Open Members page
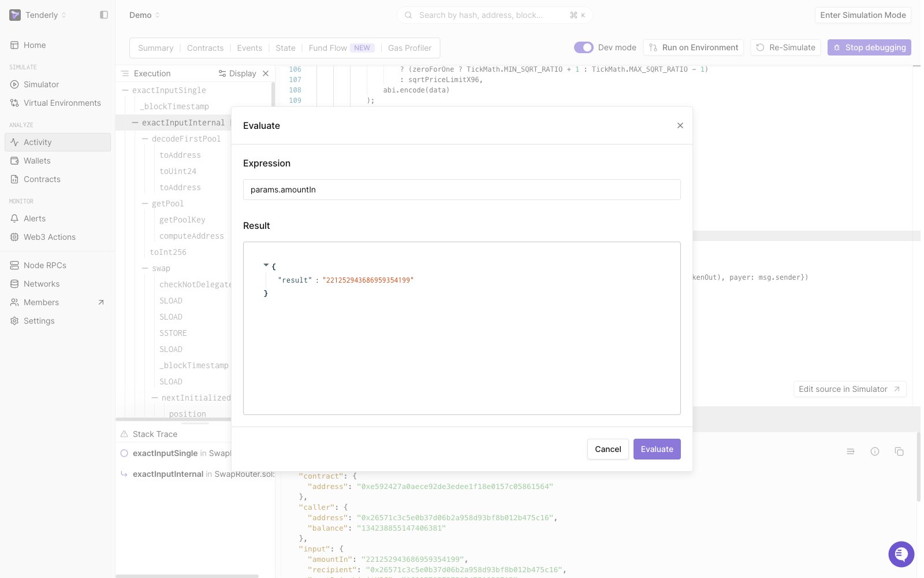This screenshot has width=924, height=578. (x=58, y=302)
